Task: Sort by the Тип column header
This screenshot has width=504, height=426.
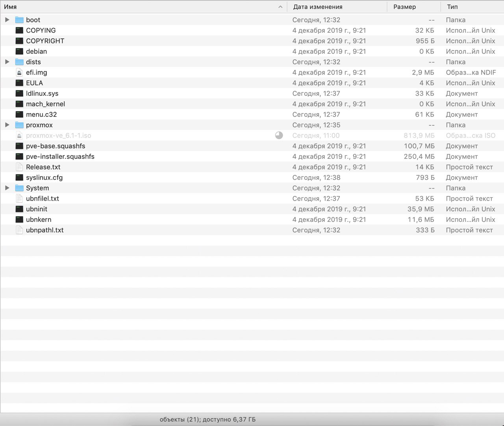Action: 472,7
